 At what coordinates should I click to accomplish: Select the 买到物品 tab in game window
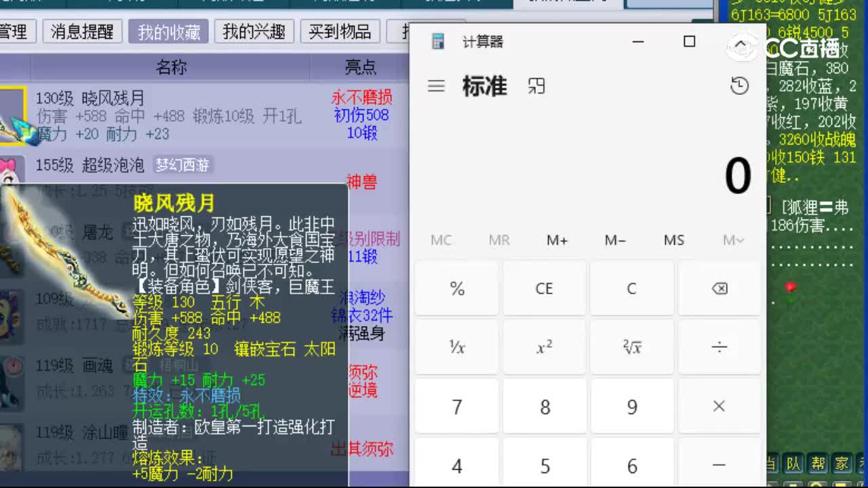(340, 31)
